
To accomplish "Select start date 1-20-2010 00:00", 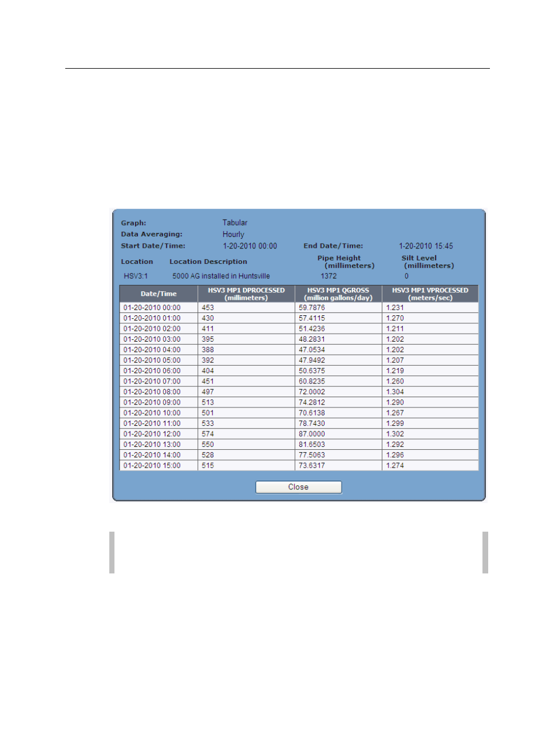I will [x=250, y=246].
